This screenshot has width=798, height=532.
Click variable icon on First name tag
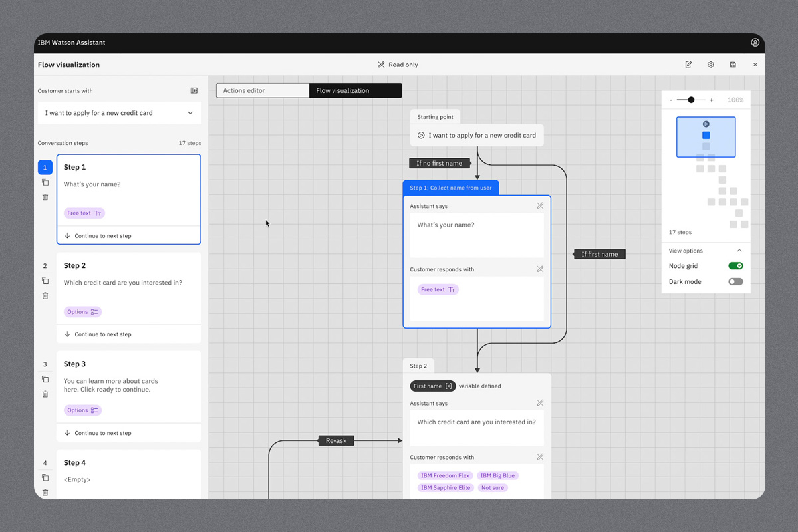click(x=449, y=386)
